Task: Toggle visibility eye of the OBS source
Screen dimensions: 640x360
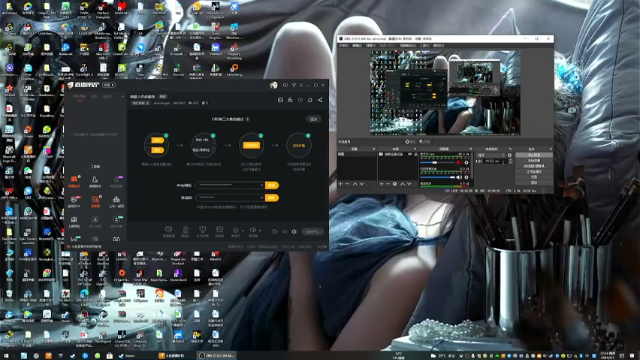Action: tap(410, 154)
